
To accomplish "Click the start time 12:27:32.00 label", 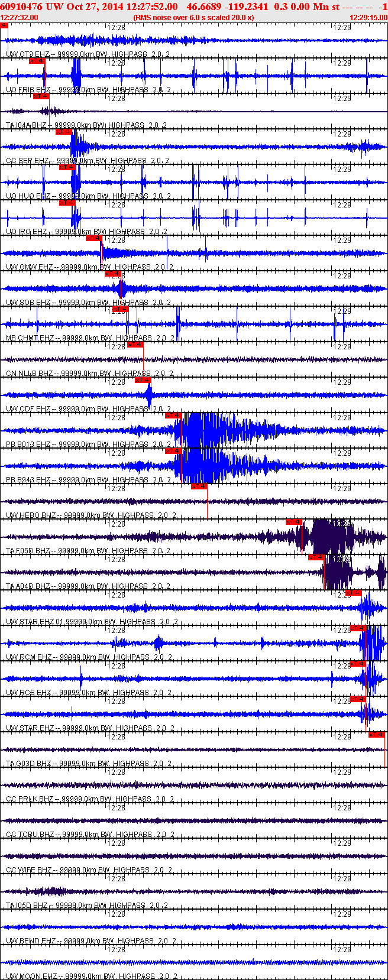I will click(x=19, y=17).
